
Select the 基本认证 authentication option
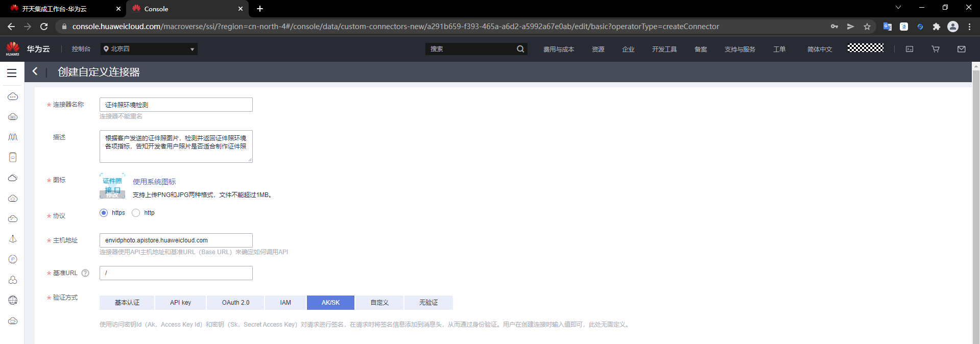click(x=127, y=303)
